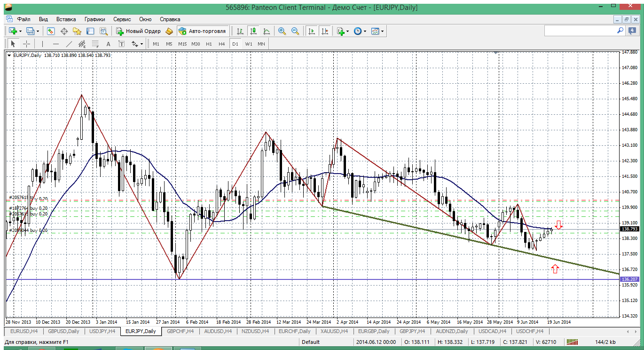Toggle the Авто-торговля auto-trading button
Viewport: 644px width, 350px height.
pos(202,31)
